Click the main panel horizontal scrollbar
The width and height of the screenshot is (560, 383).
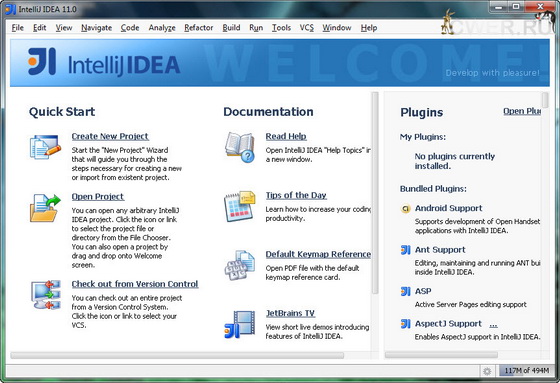177,355
